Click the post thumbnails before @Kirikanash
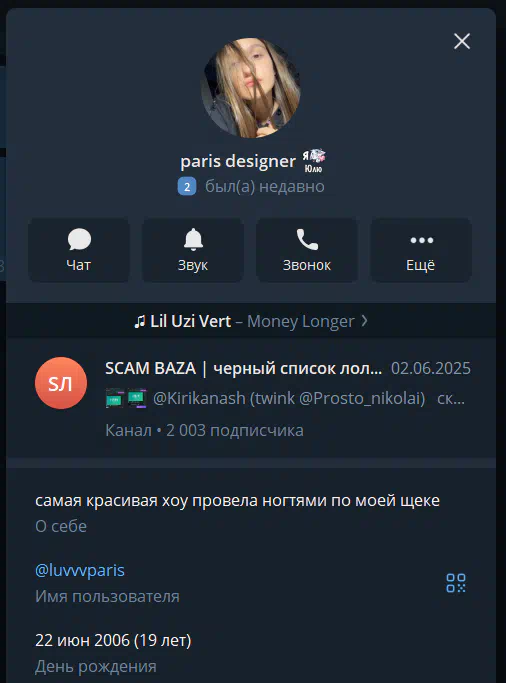The height and width of the screenshot is (683, 506). click(126, 399)
